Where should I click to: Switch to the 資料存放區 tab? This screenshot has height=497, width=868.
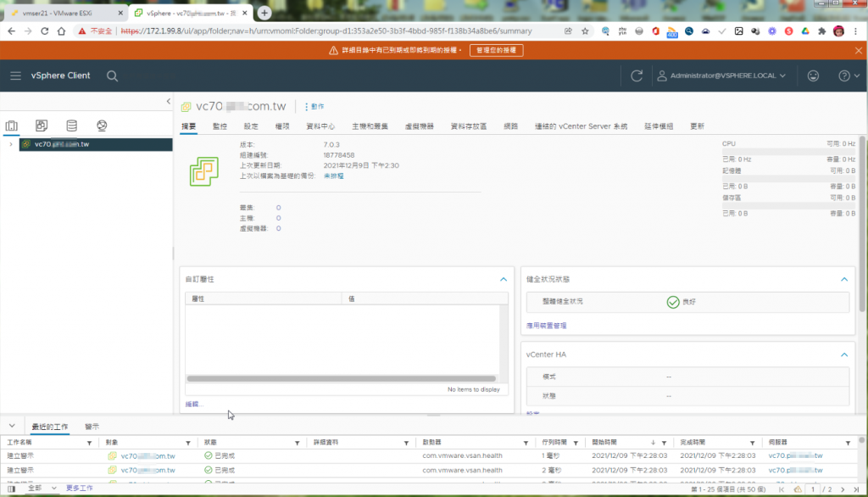(468, 126)
